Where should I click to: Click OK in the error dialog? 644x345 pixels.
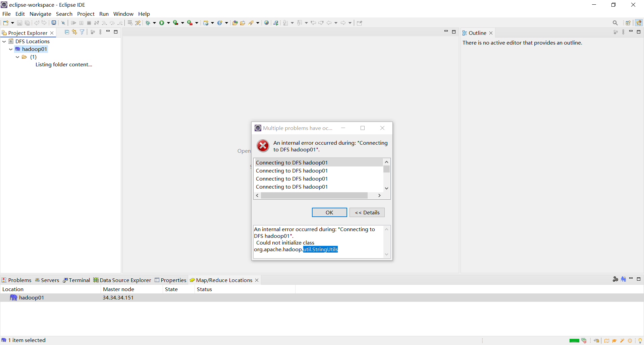(329, 212)
